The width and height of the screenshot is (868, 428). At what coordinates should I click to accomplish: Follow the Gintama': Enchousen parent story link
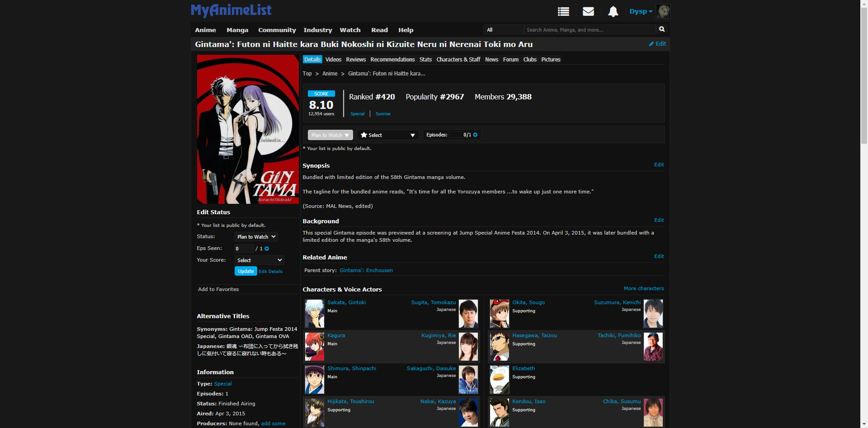(366, 271)
